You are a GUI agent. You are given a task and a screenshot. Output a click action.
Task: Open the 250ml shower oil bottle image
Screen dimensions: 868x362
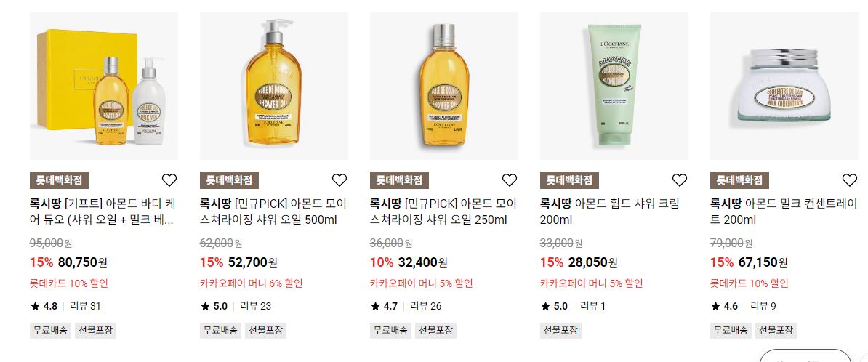click(x=444, y=86)
